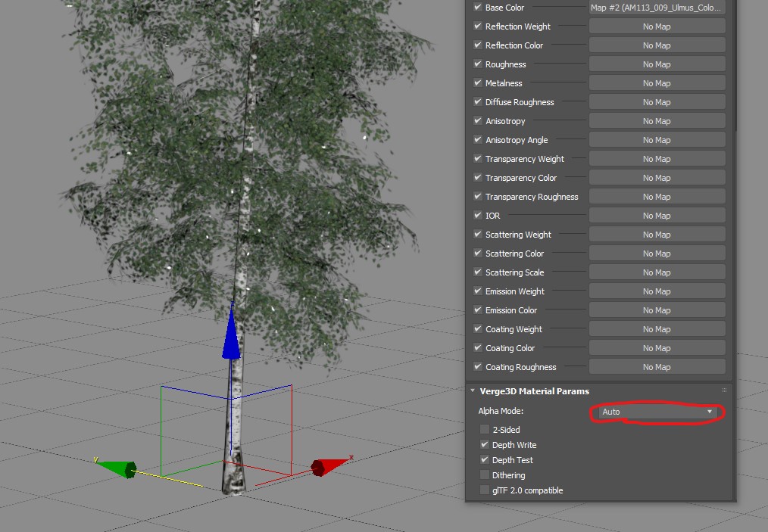Click the Anisotropy No Map button
Screen dimensions: 768x532
tap(657, 121)
